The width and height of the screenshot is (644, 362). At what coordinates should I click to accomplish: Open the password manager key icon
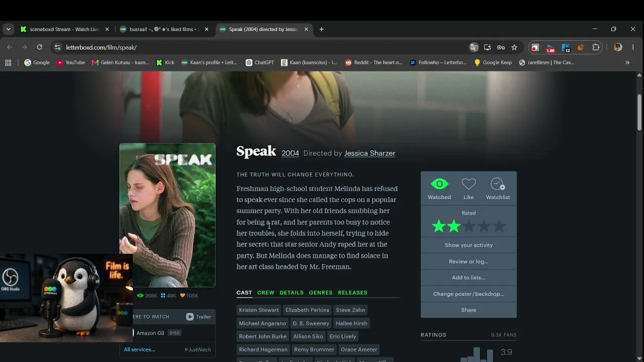[501, 47]
